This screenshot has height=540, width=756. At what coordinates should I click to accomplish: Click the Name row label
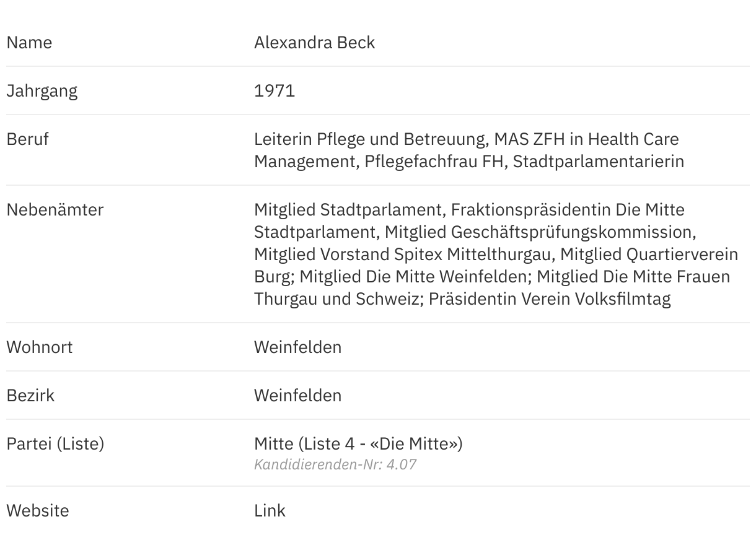tap(29, 43)
